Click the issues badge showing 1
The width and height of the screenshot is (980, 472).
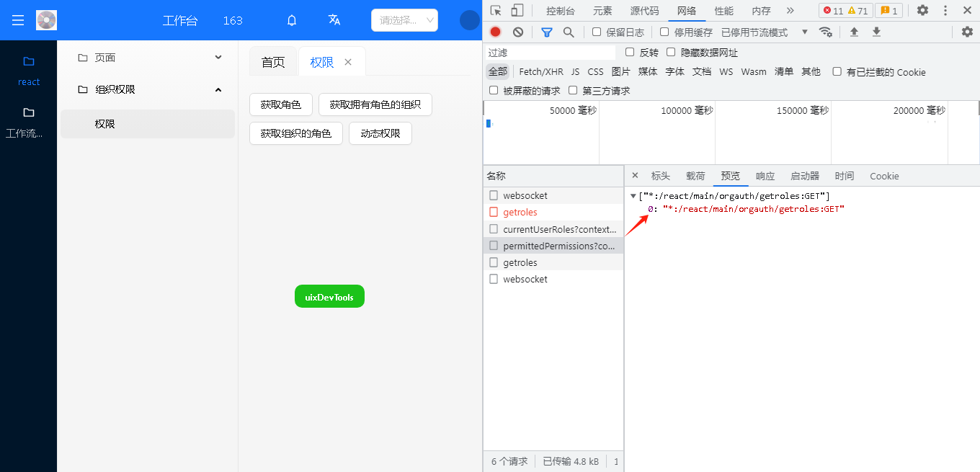[888, 11]
